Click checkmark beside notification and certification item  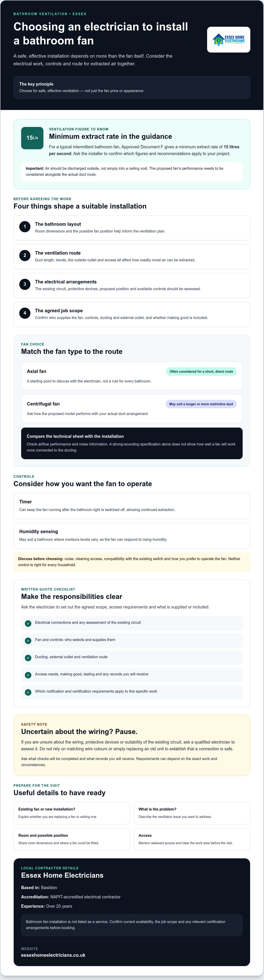point(28,692)
